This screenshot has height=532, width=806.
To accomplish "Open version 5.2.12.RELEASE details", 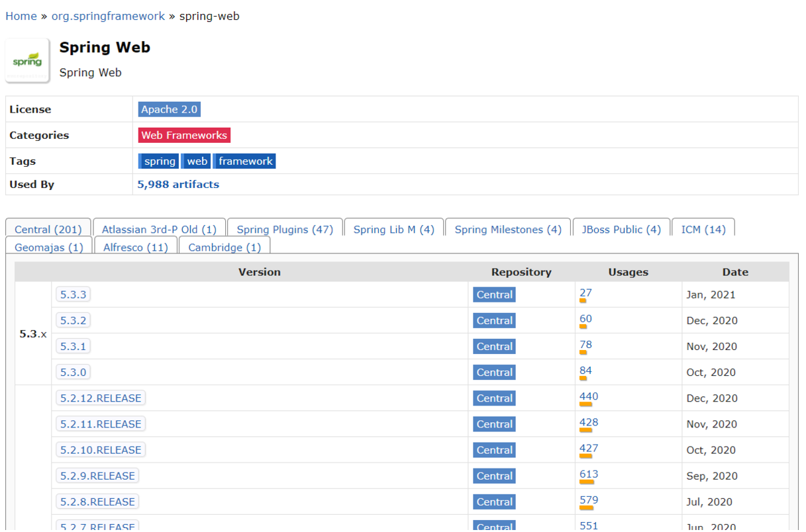I will pos(100,398).
